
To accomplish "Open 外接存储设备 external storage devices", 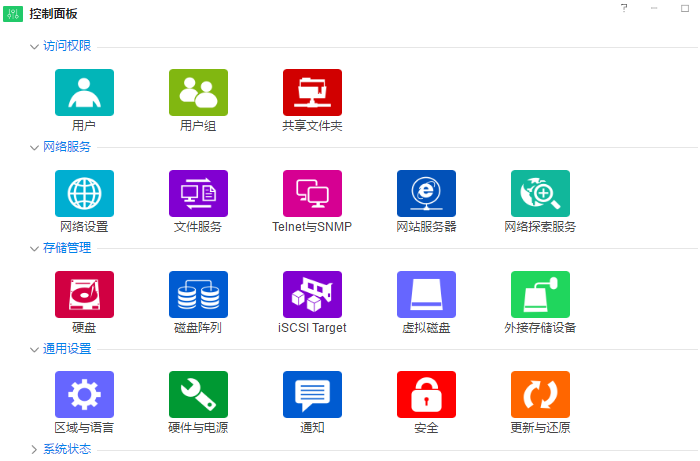I will pos(540,295).
